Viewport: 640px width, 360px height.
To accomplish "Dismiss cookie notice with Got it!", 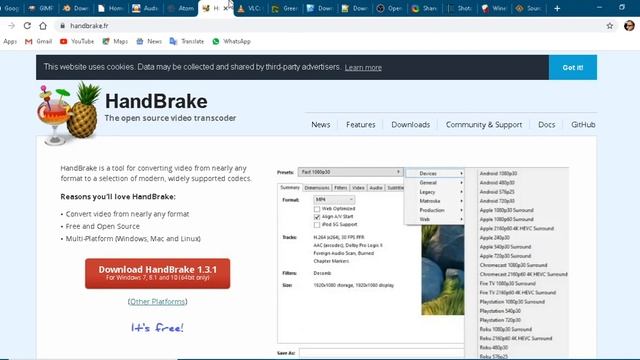I will [573, 67].
